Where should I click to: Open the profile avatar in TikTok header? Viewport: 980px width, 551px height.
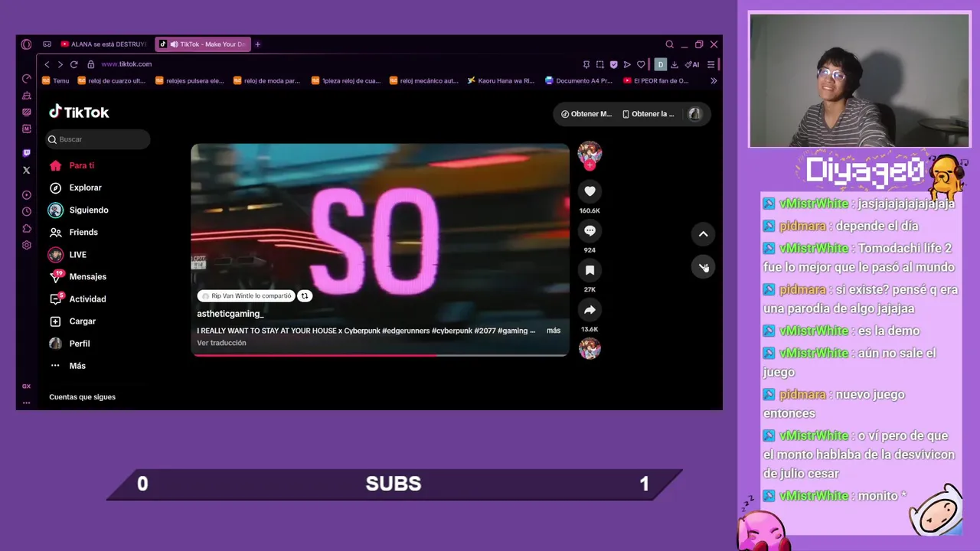tap(694, 114)
